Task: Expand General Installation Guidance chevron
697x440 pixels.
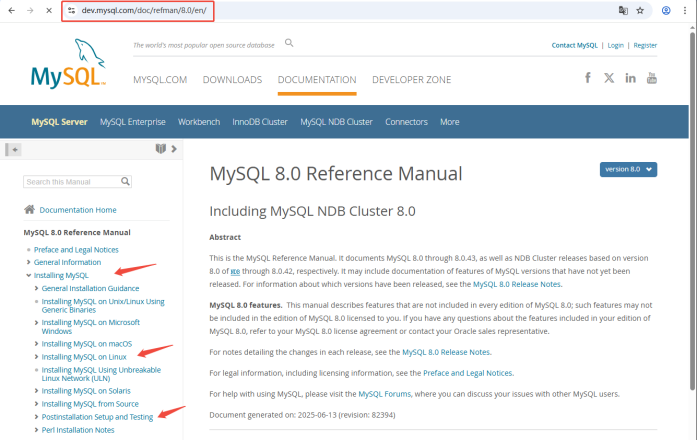Action: coord(36,288)
